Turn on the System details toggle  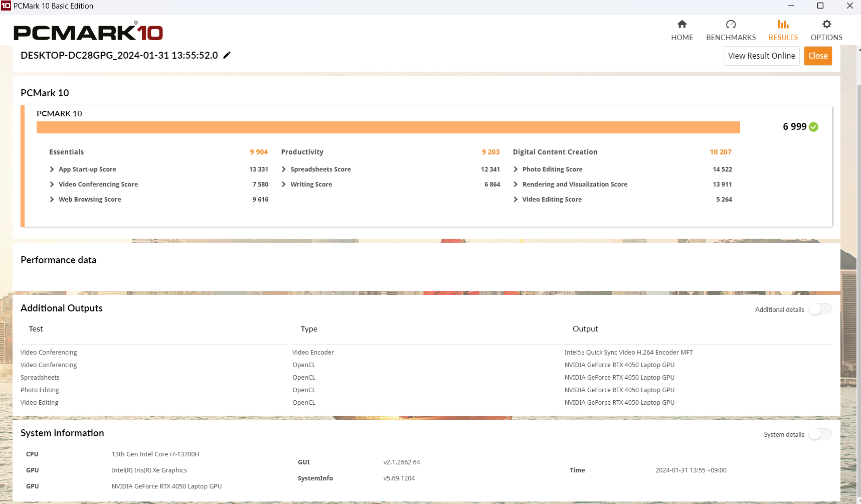(820, 434)
